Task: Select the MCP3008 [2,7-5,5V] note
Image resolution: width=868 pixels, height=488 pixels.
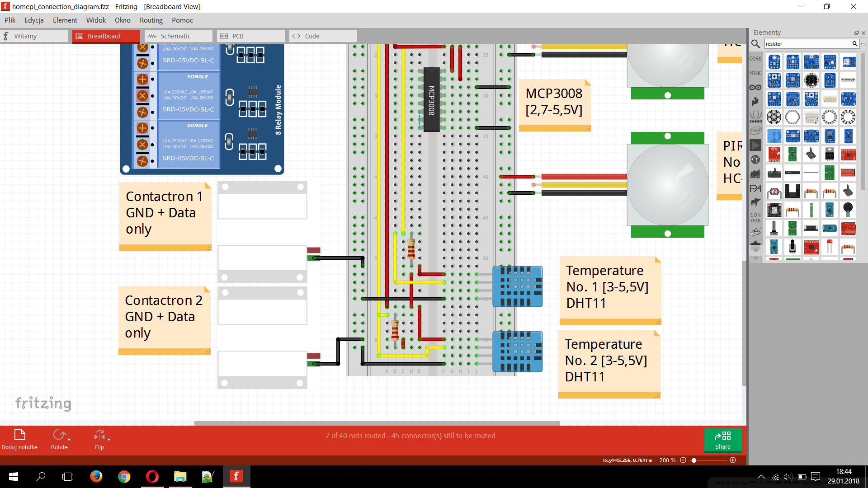Action: pyautogui.click(x=555, y=105)
